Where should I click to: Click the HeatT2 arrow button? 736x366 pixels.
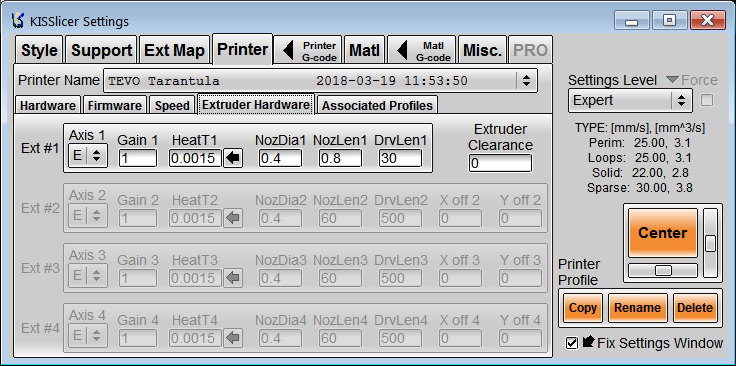point(233,218)
